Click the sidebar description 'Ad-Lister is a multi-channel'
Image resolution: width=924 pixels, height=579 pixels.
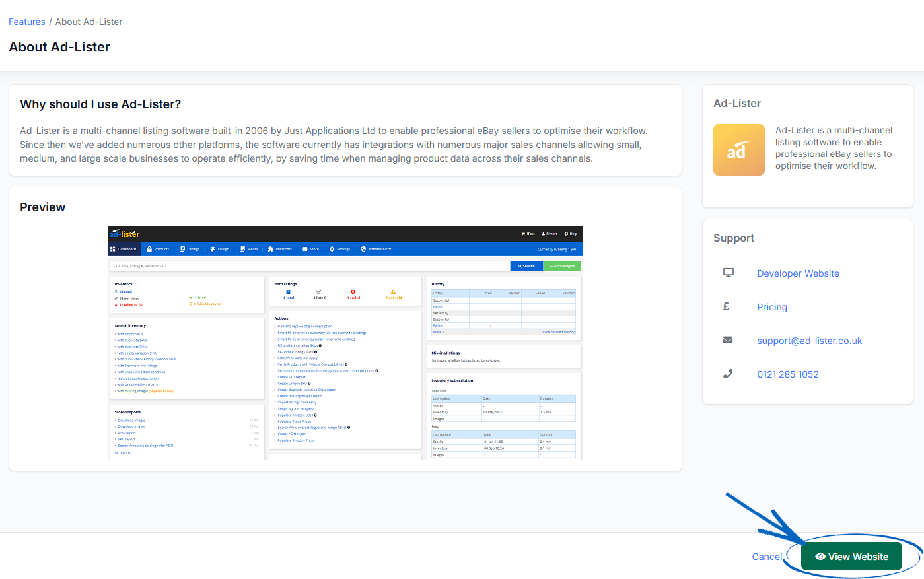(834, 148)
